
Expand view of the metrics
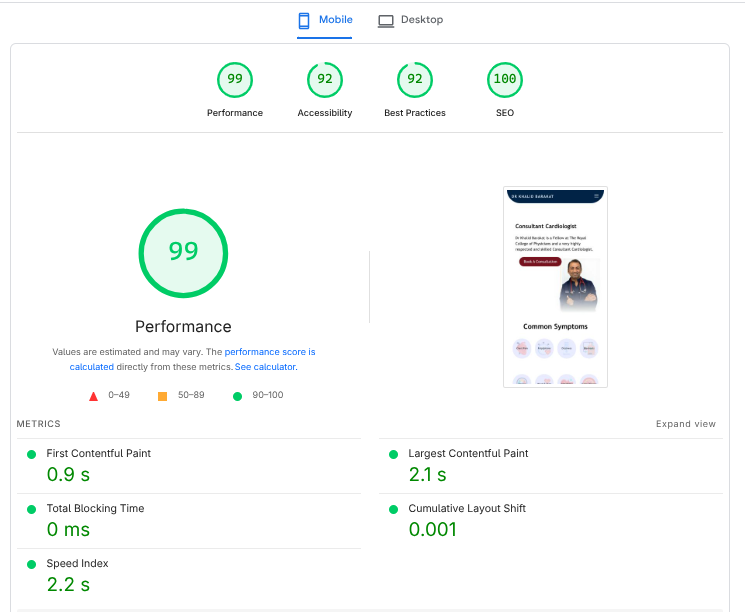coord(686,424)
